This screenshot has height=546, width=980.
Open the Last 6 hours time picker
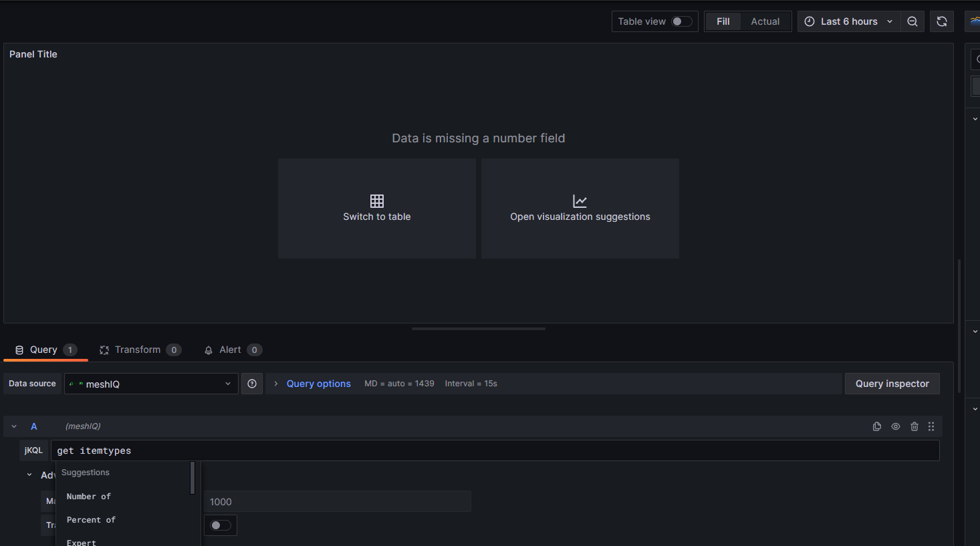[x=849, y=21]
